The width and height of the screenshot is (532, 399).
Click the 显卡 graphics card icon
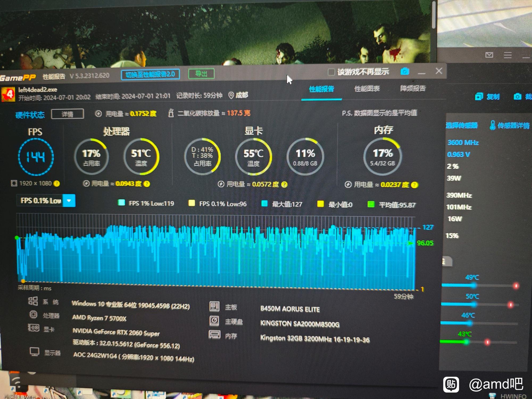point(34,328)
